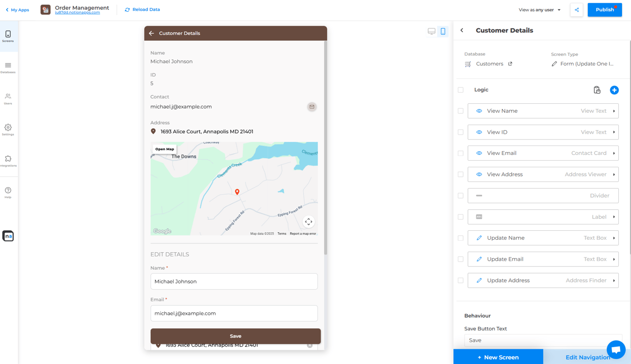Viewport: 631px width, 364px height.
Task: Click the Name text field in preview
Action: (x=234, y=282)
